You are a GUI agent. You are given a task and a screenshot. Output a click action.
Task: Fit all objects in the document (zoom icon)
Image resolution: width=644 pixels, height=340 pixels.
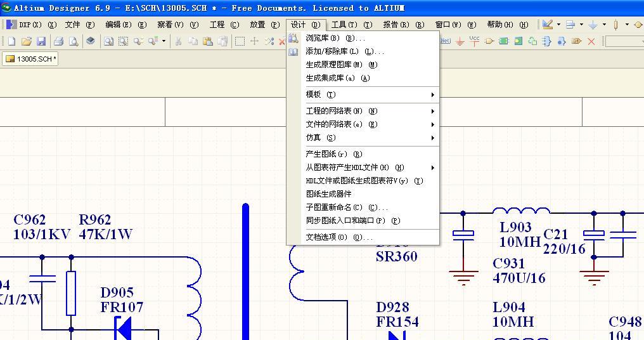(x=108, y=41)
